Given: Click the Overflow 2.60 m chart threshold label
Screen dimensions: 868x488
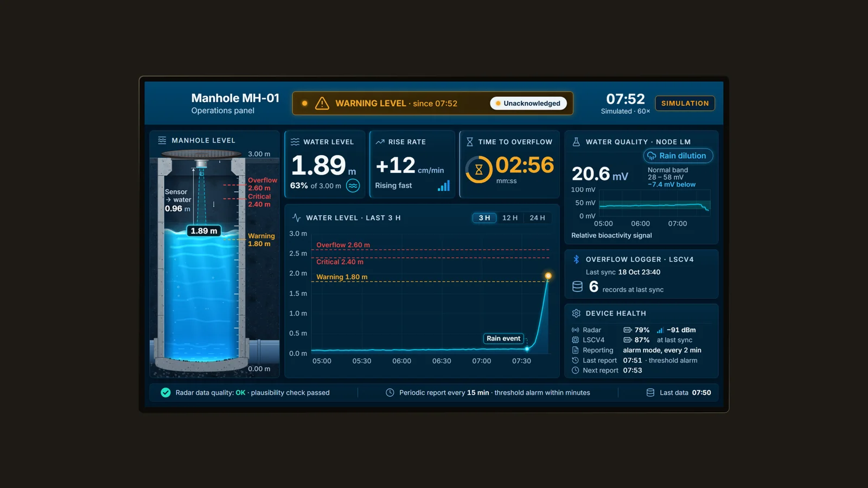Looking at the screenshot, I should coord(343,245).
